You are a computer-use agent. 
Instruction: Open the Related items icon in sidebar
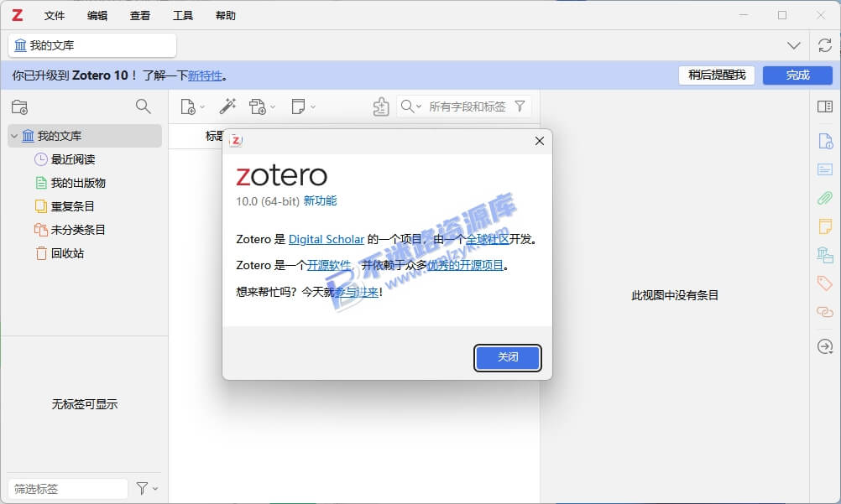tap(825, 311)
